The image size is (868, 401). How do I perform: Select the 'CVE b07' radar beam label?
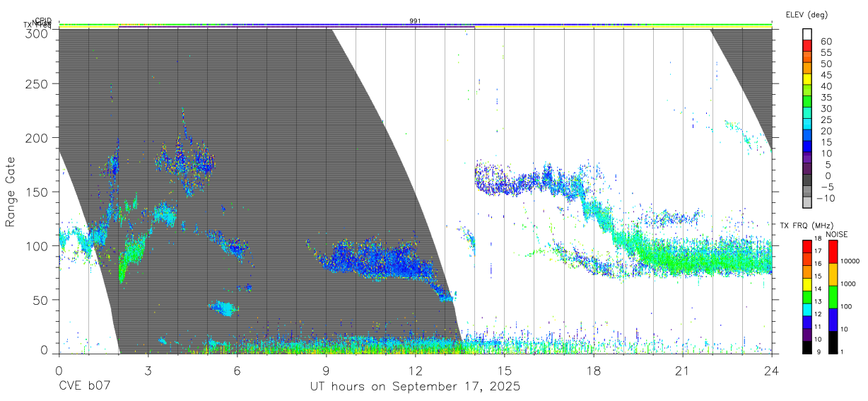(85, 386)
